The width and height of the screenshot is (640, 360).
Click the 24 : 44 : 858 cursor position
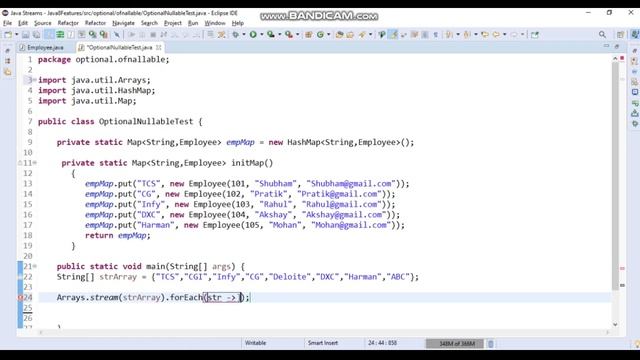[x=382, y=343]
